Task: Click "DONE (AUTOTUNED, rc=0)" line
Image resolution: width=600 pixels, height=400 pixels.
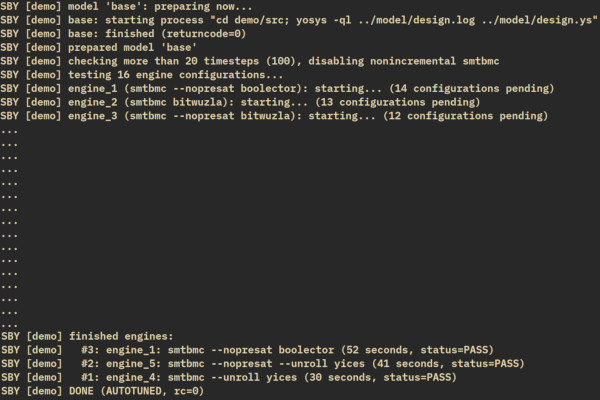Action: point(102,391)
